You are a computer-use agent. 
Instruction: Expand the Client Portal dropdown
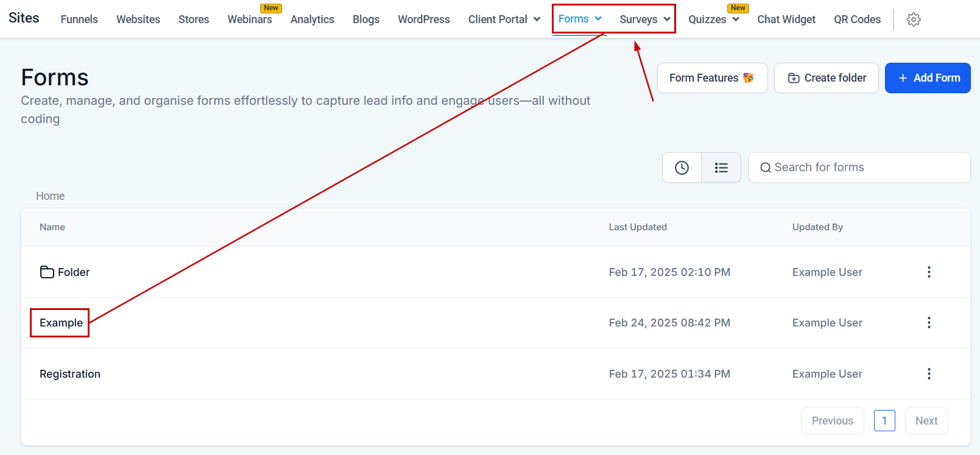coord(504,19)
